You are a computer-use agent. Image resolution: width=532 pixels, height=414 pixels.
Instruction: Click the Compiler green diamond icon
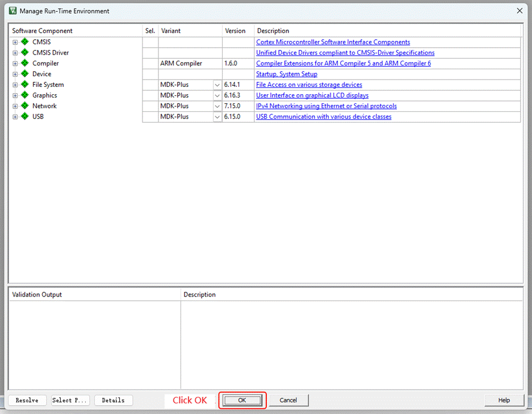tap(25, 63)
